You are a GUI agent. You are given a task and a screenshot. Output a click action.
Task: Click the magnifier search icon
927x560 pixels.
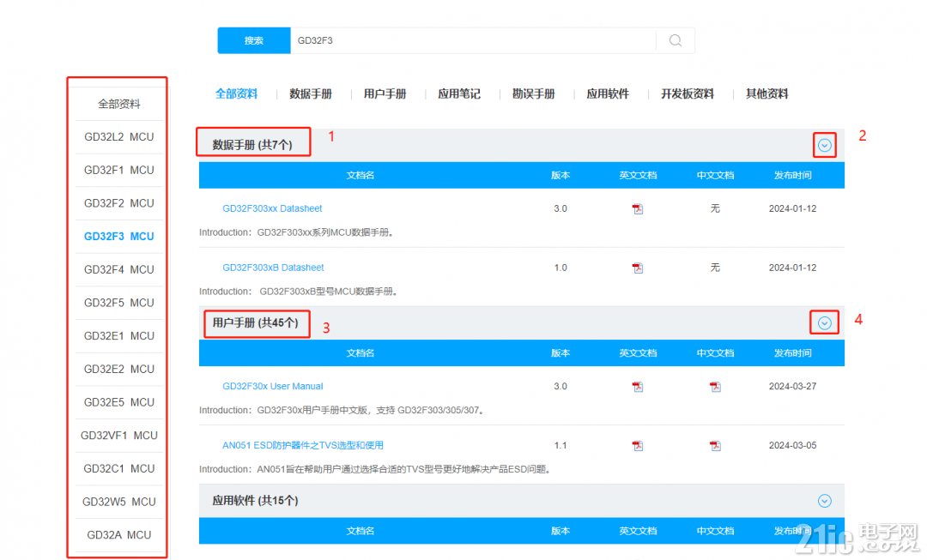(x=676, y=40)
